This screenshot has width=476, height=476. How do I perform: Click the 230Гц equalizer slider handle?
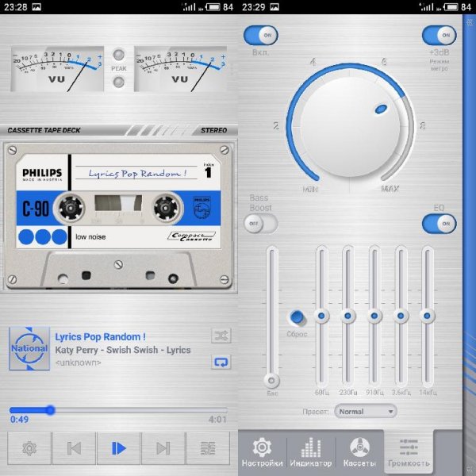tap(348, 316)
